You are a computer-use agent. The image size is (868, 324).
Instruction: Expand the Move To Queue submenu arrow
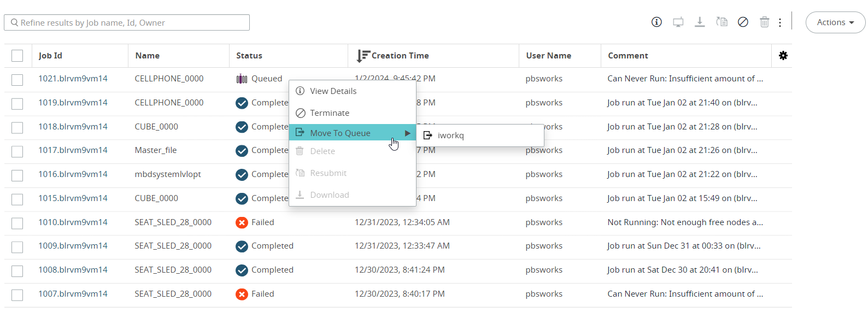tap(407, 133)
